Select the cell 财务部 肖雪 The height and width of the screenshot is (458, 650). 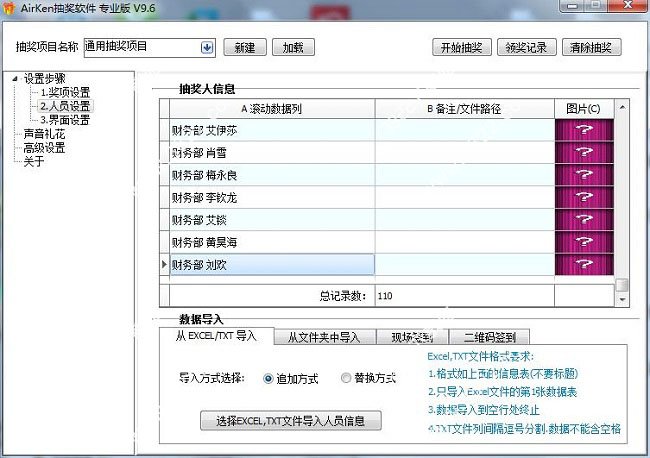pyautogui.click(x=272, y=153)
